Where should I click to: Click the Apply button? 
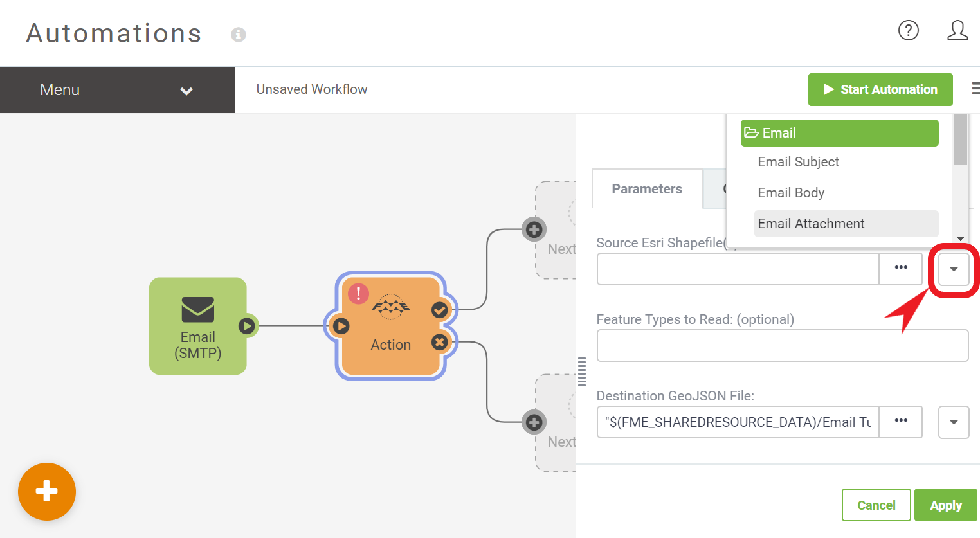point(945,505)
